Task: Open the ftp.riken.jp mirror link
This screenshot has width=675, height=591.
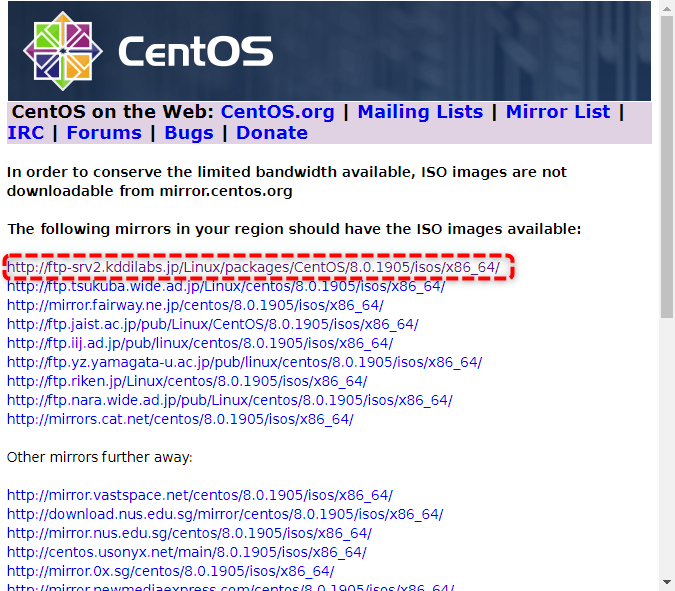Action: point(187,381)
